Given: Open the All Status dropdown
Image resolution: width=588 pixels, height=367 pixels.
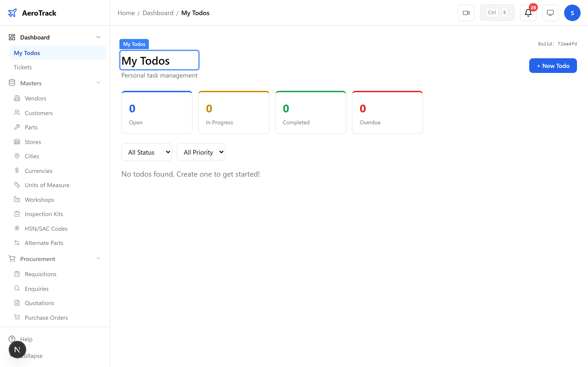Looking at the screenshot, I should pos(147,152).
